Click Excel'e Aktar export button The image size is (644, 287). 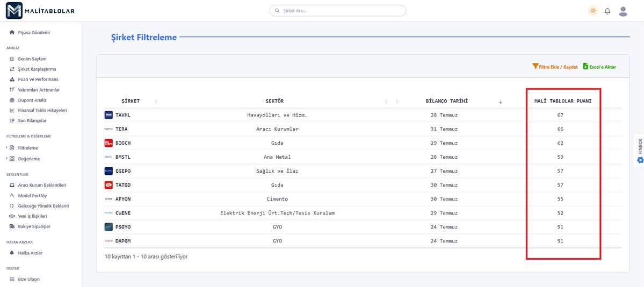[x=599, y=67]
